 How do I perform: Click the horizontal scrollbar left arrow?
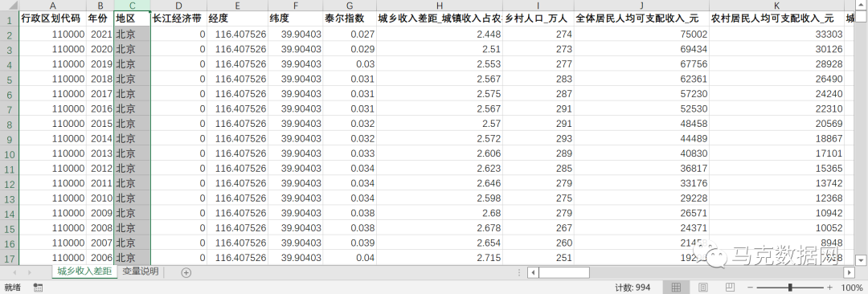coord(533,272)
